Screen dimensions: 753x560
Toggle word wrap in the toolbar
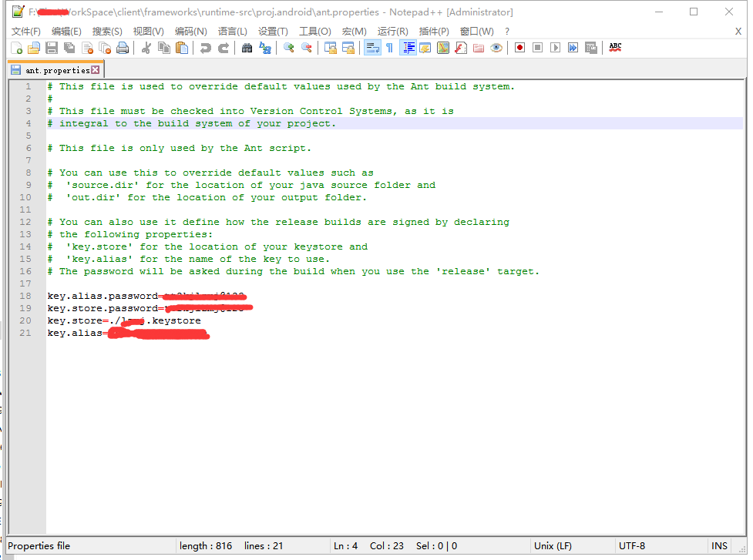click(x=372, y=48)
